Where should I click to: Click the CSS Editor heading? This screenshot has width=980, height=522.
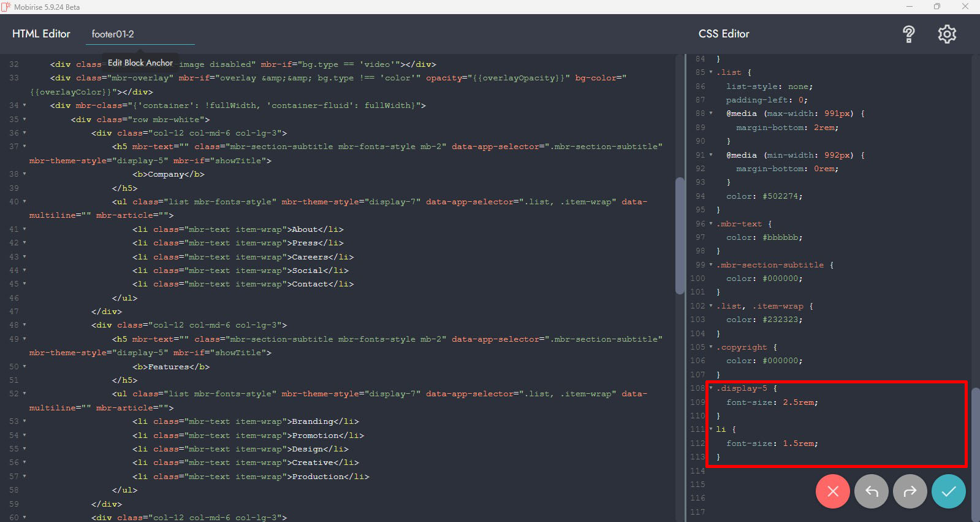(724, 34)
